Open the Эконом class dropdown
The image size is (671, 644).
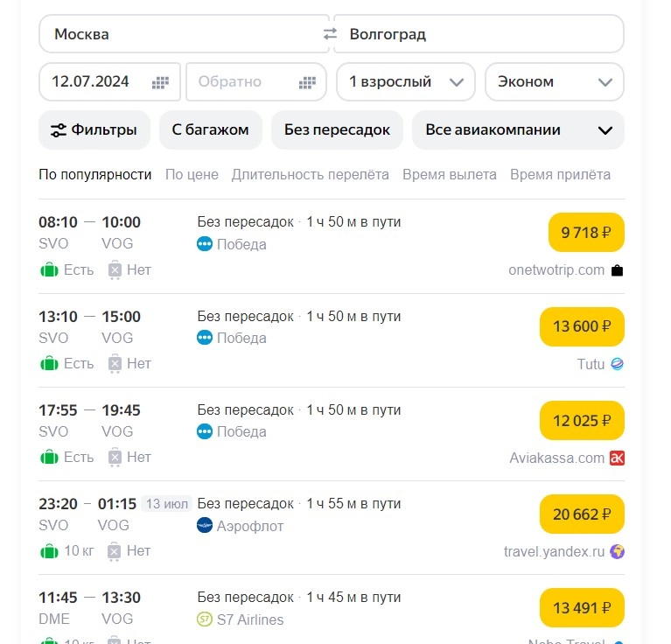555,81
